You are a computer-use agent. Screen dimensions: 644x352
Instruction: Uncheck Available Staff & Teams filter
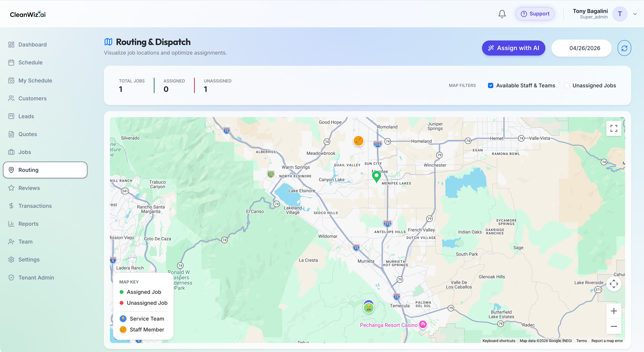(490, 85)
